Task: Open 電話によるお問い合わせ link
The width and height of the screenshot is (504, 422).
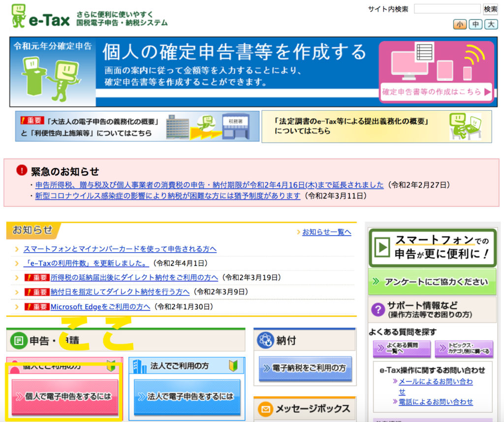Action: (x=436, y=402)
